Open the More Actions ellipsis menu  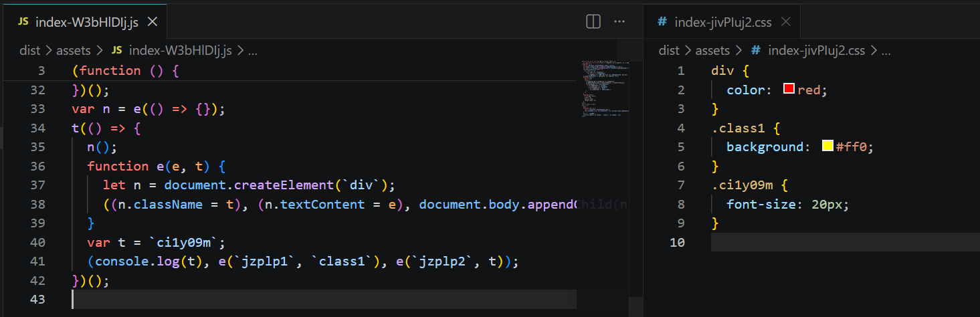coord(619,22)
